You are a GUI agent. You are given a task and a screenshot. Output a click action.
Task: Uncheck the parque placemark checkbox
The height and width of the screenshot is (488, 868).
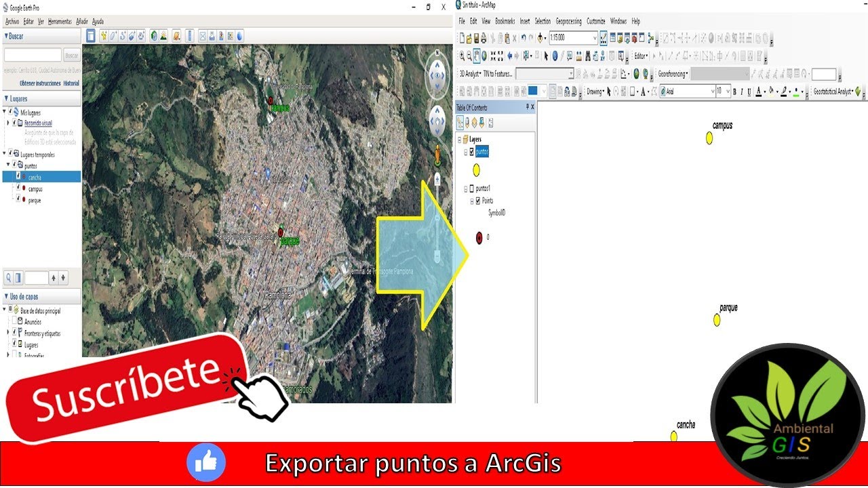(18, 199)
